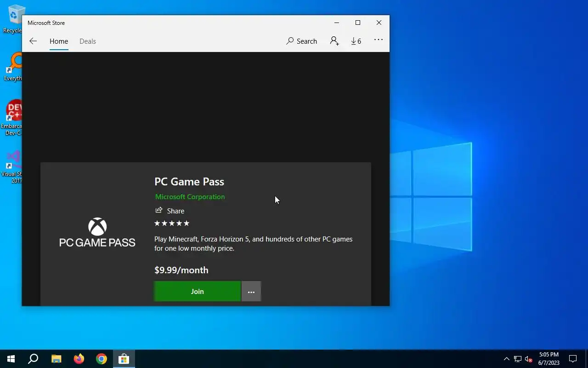Screen dimensions: 588x368
Task: Open the network status tray icon
Action: point(518,359)
